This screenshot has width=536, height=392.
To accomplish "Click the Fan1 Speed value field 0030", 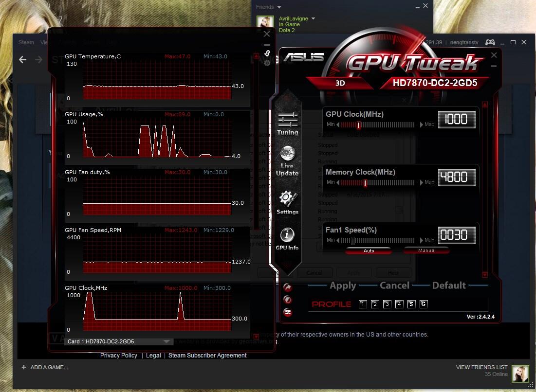I will (x=457, y=235).
